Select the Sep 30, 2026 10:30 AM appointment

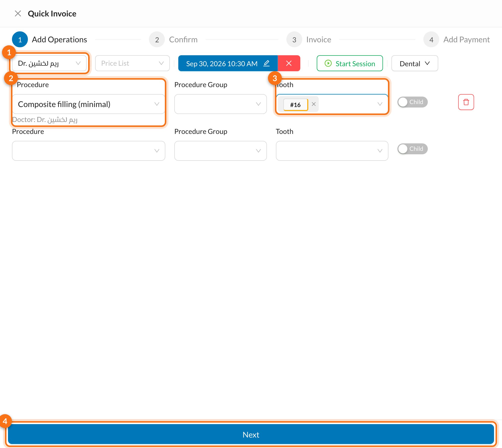228,63
